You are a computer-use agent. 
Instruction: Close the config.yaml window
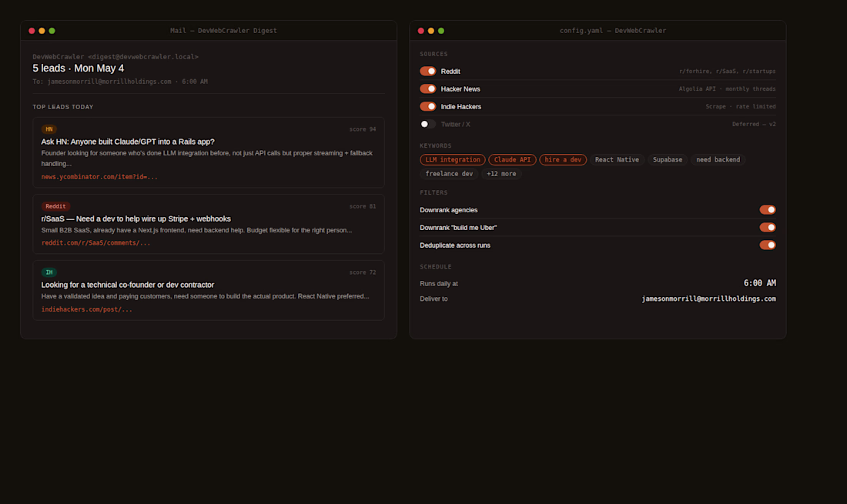pos(420,31)
